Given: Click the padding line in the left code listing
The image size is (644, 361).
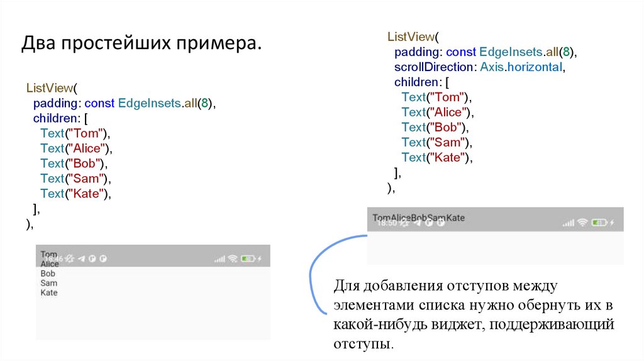Looking at the screenshot, I should (125, 103).
